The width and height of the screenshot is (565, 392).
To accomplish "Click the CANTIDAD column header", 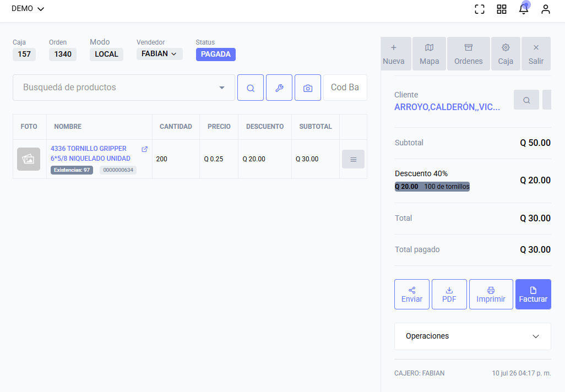I will point(176,127).
